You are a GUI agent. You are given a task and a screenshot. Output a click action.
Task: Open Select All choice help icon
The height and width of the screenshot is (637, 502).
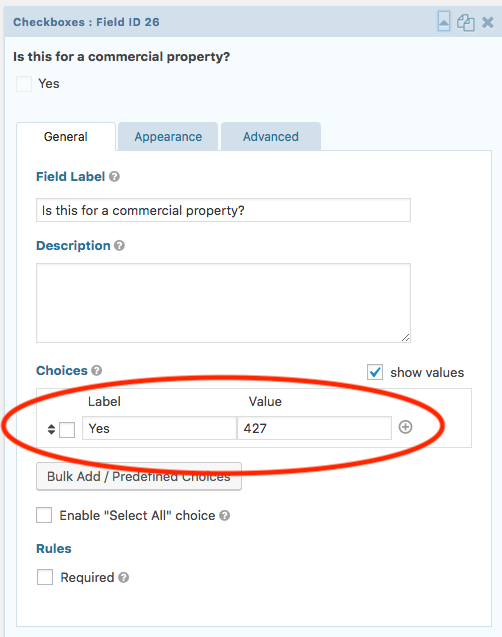tap(225, 516)
